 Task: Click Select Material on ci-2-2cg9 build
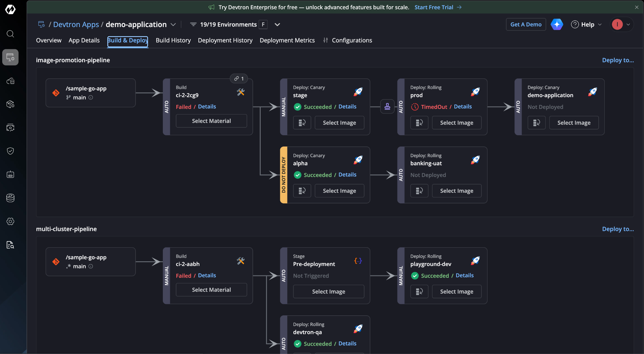tap(211, 121)
